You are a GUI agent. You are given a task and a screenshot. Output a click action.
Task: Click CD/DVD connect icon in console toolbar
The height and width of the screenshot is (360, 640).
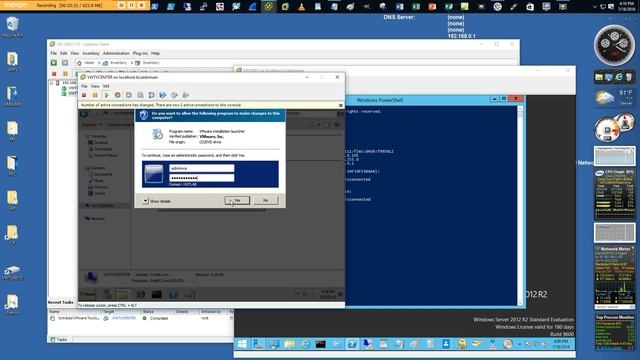(174, 95)
